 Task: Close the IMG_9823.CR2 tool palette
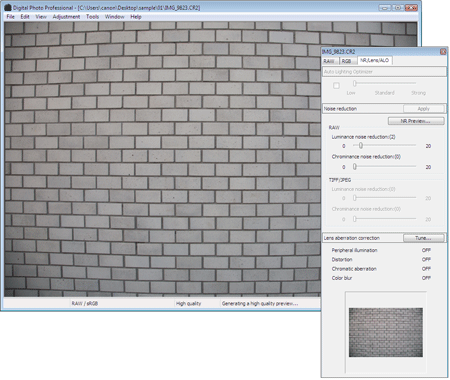[x=443, y=52]
